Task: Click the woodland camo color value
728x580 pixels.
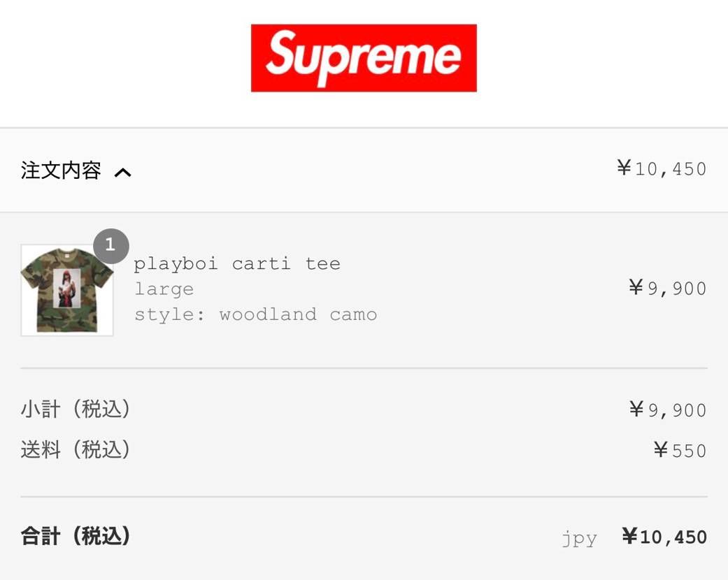Action: click(x=298, y=314)
